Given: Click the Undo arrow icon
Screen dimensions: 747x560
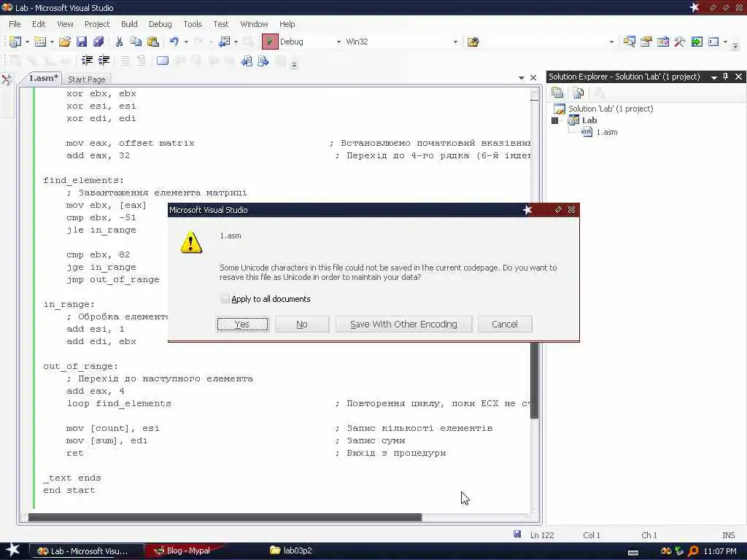Looking at the screenshot, I should click(174, 42).
